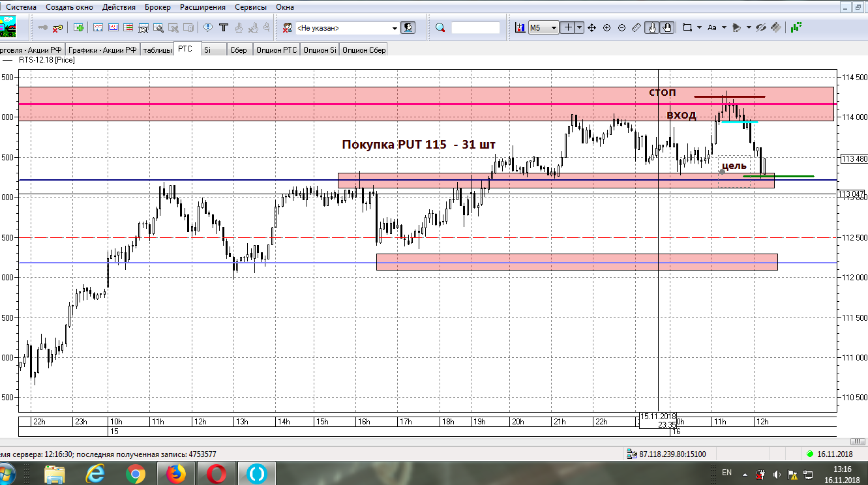Click the green plus create window icon
868x485 pixels.
[x=79, y=28]
